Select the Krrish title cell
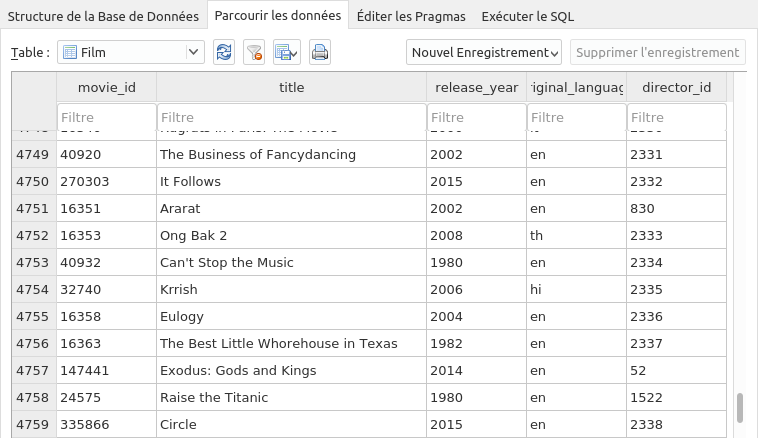758x438 pixels. point(292,290)
